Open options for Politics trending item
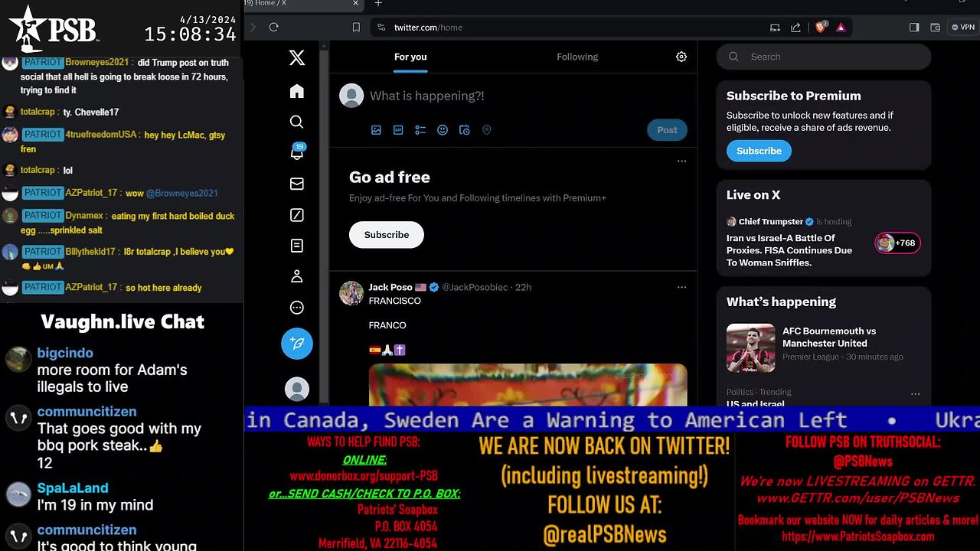Screen dimensions: 980x551 click(x=915, y=393)
